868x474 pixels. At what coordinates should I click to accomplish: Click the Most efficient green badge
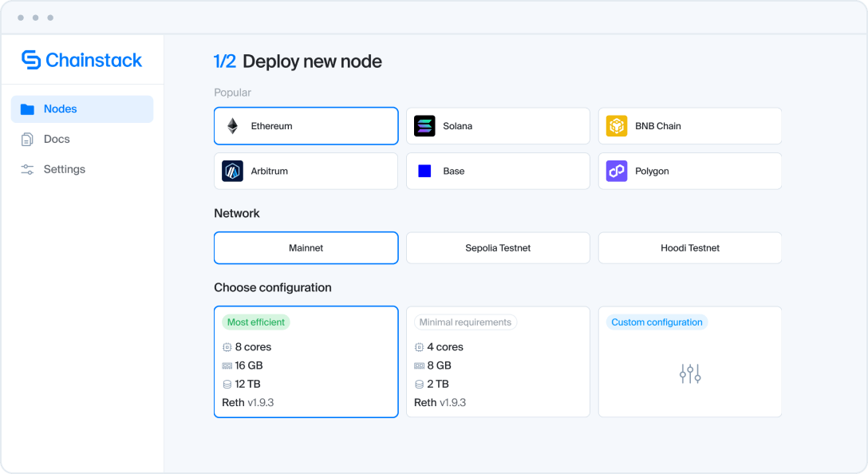point(256,322)
